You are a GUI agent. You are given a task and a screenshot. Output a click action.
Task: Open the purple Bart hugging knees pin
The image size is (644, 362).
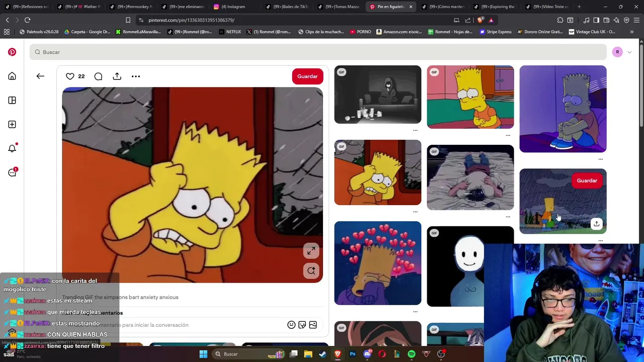[563, 109]
